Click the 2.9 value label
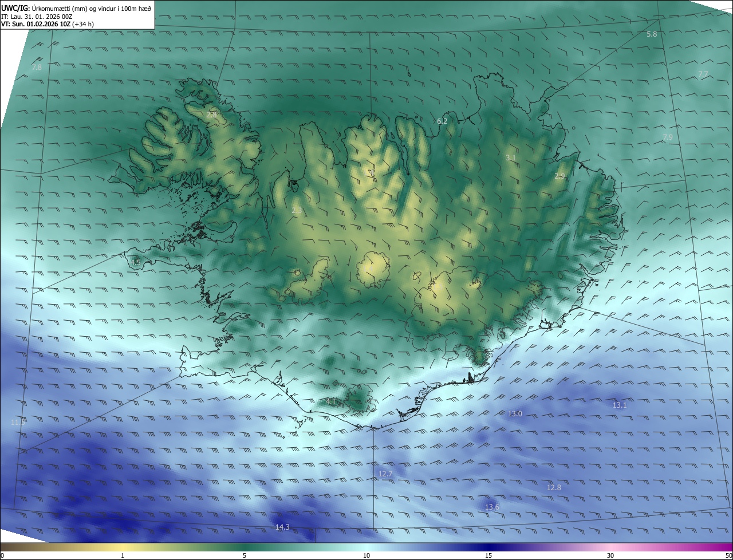This screenshot has height=560, width=733. [x=559, y=176]
